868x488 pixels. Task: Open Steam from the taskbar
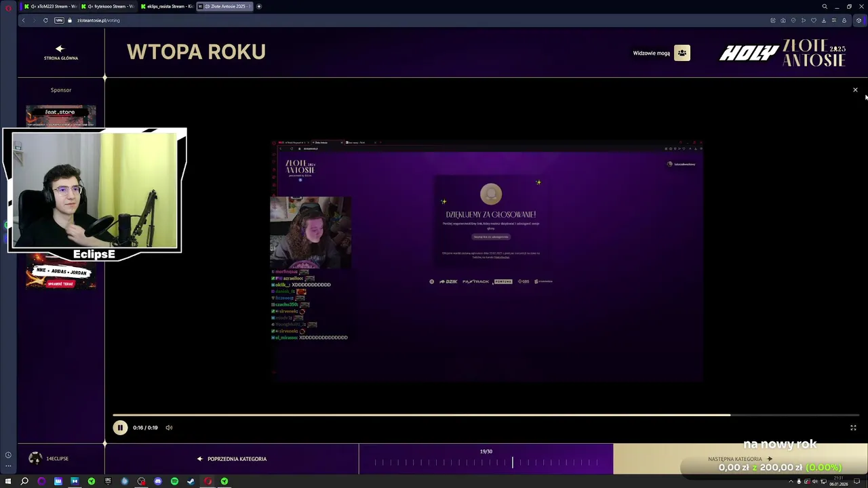coord(191,481)
